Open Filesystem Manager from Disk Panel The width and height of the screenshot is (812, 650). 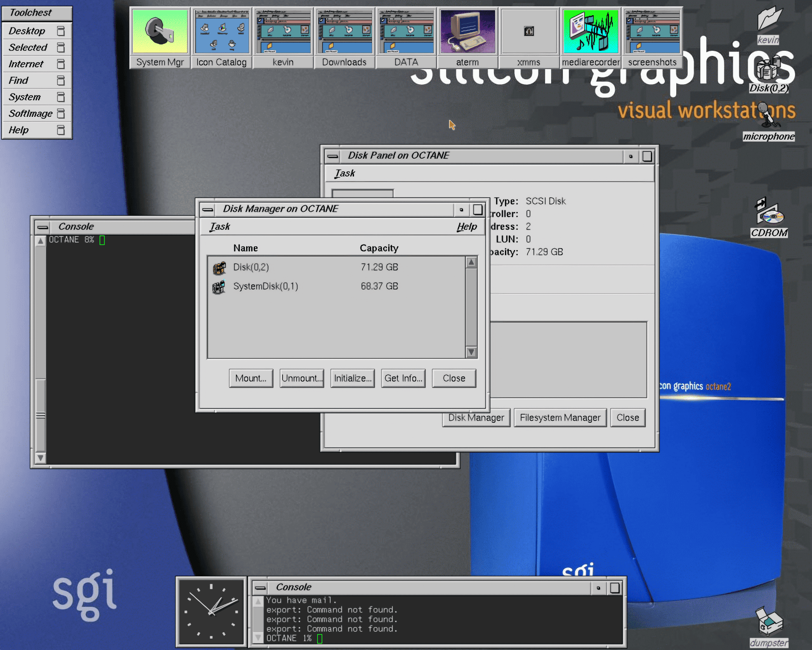(560, 418)
